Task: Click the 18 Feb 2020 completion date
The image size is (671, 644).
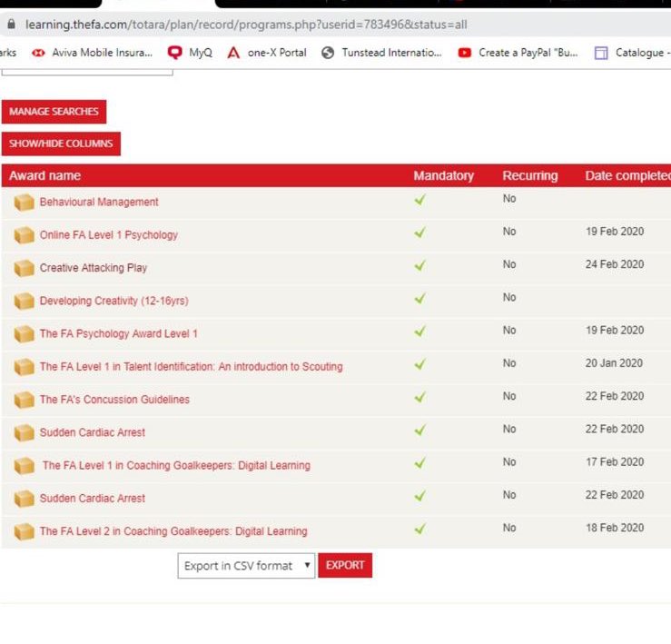Action: click(615, 529)
